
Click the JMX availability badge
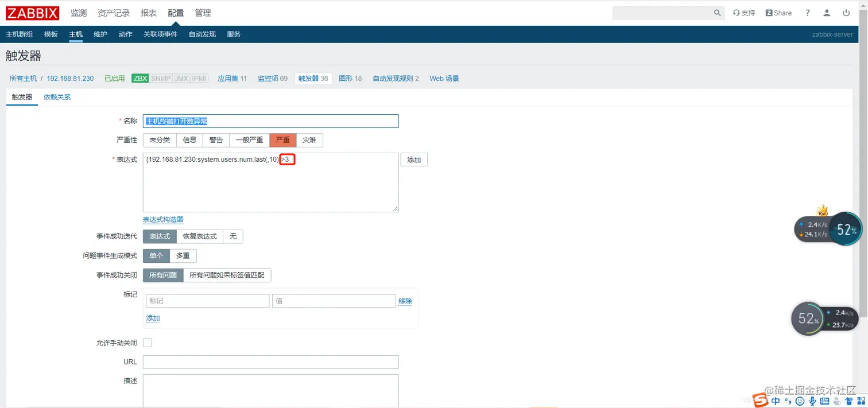click(181, 78)
